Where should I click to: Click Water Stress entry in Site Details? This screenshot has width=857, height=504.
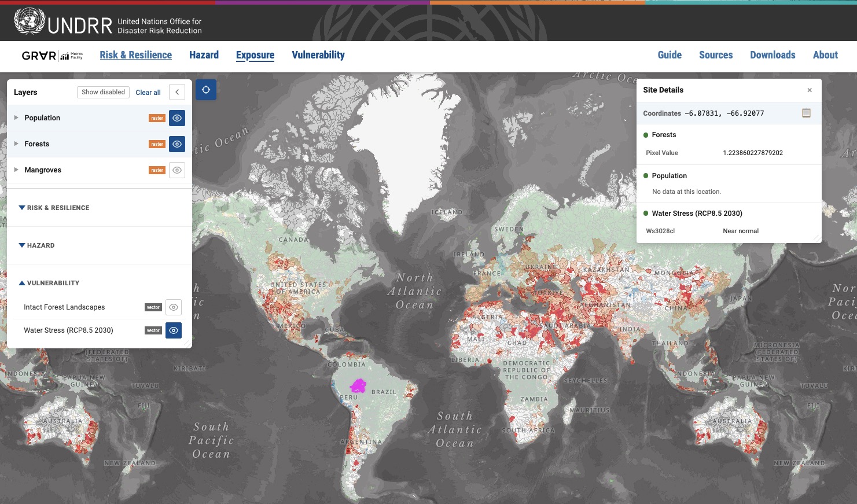[697, 214]
